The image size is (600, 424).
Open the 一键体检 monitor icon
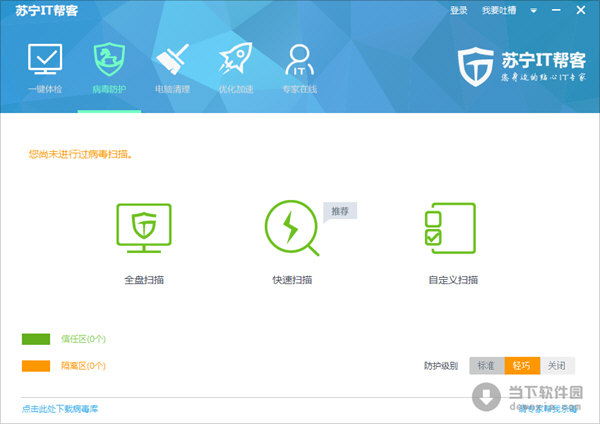(x=45, y=59)
